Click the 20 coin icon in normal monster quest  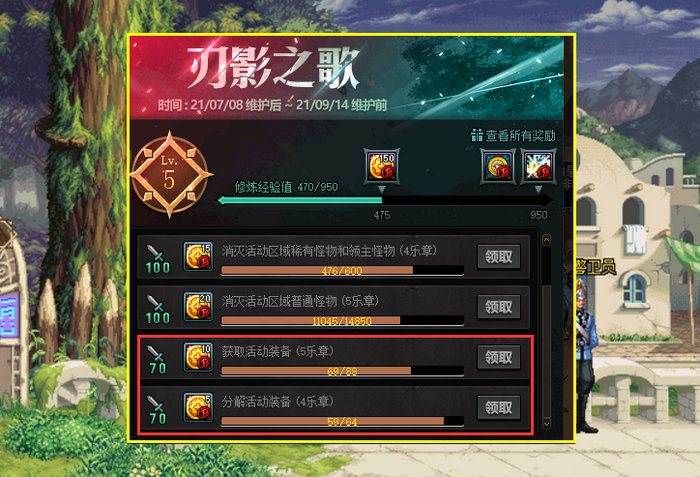click(x=198, y=307)
